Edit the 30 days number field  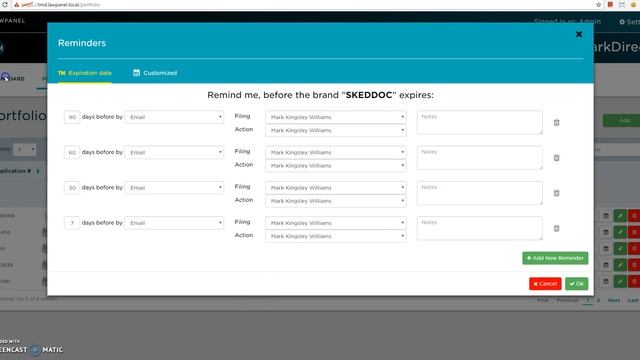(72, 188)
